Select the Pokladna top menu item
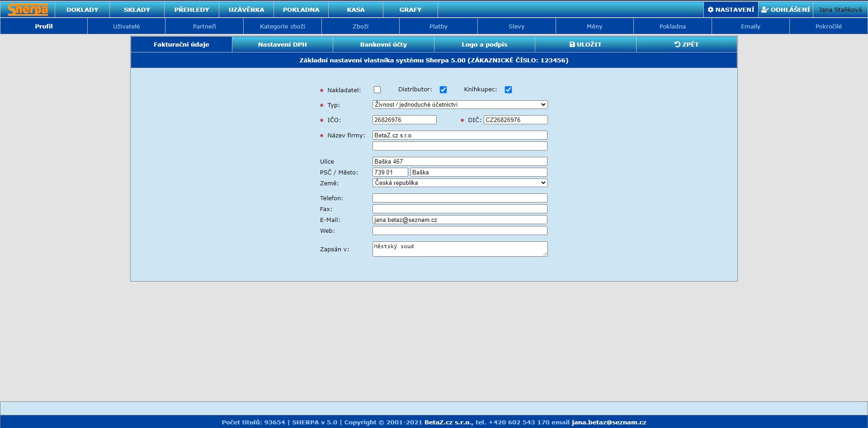The width and height of the screenshot is (868, 428). [x=301, y=9]
